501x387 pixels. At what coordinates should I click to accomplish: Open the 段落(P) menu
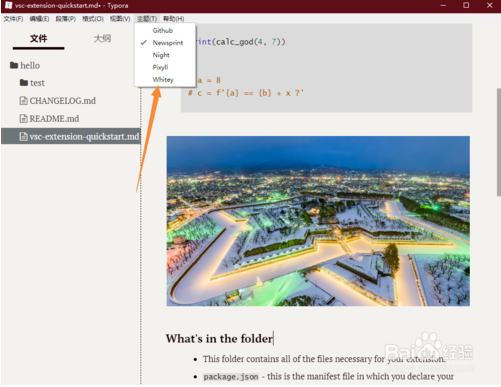66,19
